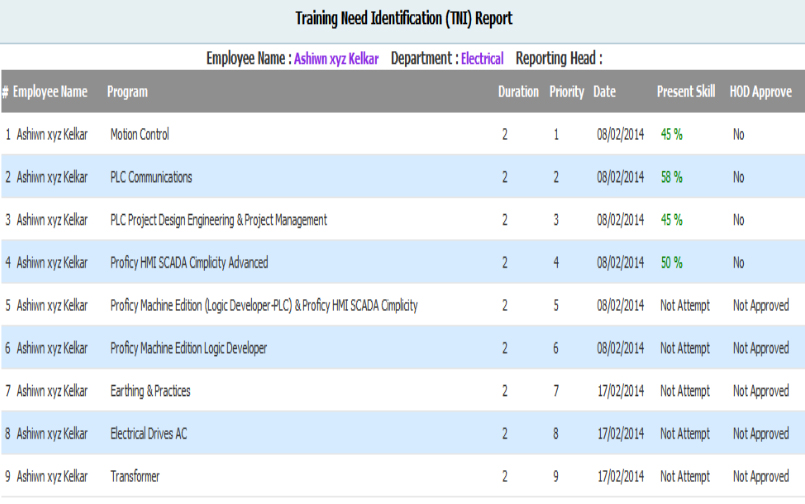Image resolution: width=805 pixels, height=504 pixels.
Task: Open the Ashiwn xyz Kelkar employee link in the report header
Action: (x=336, y=59)
